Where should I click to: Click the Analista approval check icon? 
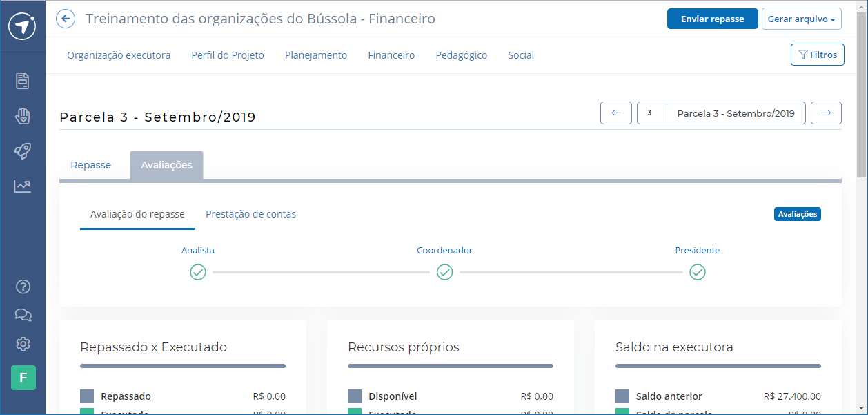tap(198, 272)
